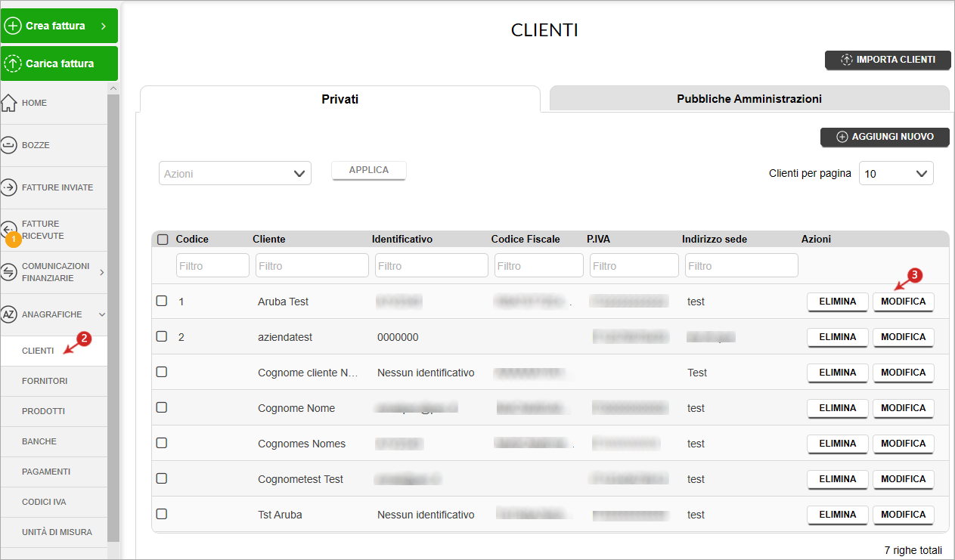This screenshot has width=955, height=560.
Task: Delete the Cognometest Test client
Action: pyautogui.click(x=838, y=479)
